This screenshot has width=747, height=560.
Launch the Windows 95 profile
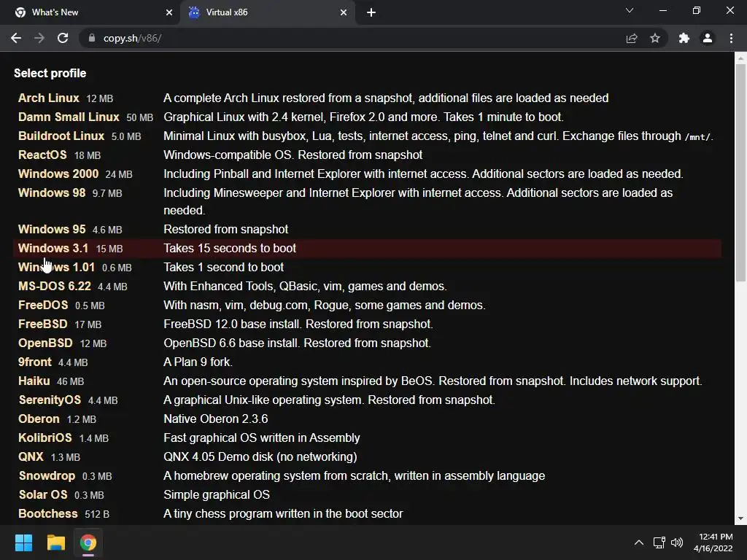(x=52, y=230)
